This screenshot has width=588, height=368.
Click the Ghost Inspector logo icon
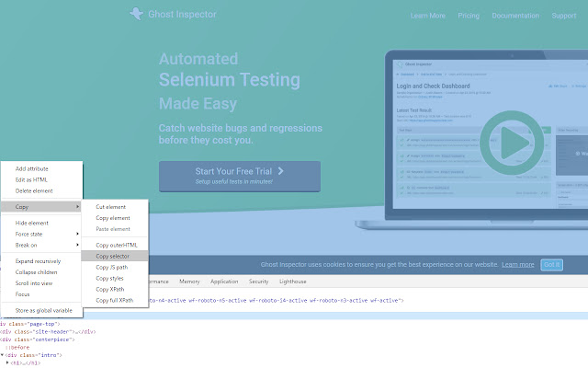click(x=137, y=14)
